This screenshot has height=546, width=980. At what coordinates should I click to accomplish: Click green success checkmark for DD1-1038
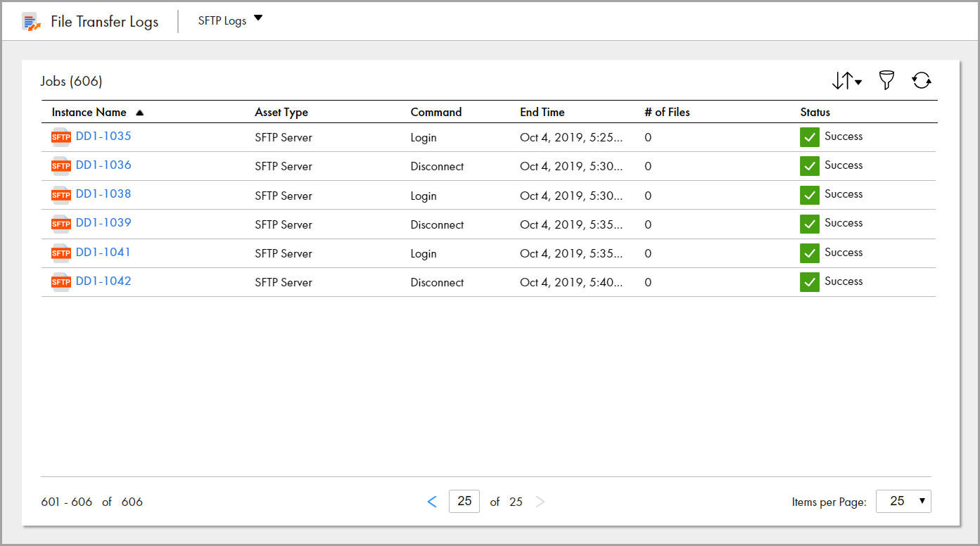coord(810,195)
